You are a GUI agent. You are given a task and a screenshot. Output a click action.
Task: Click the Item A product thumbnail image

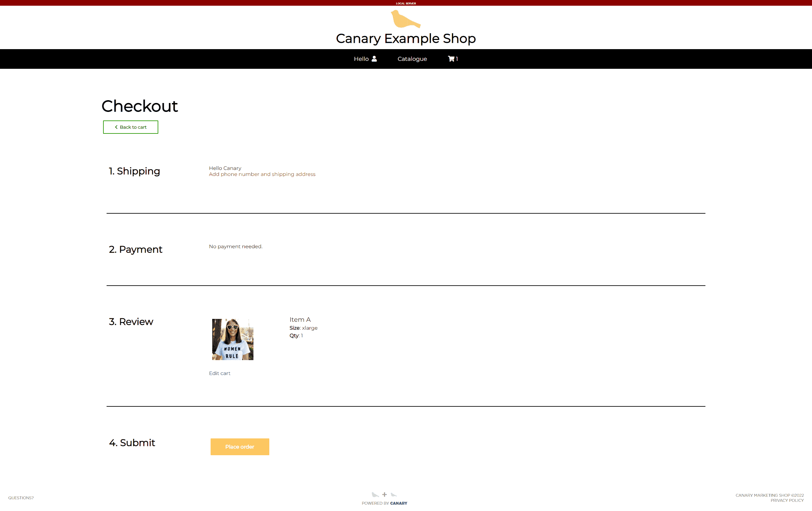[232, 339]
